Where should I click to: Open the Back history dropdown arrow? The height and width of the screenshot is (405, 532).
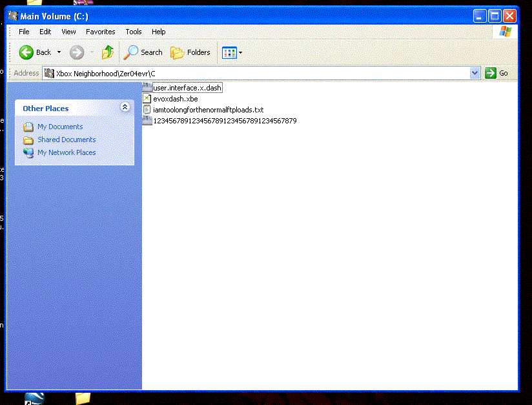59,52
